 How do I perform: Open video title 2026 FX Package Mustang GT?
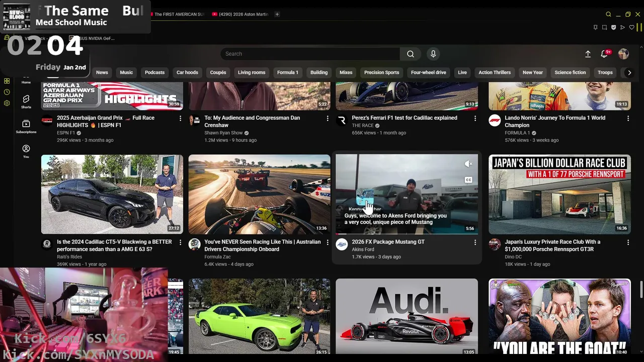(x=388, y=242)
